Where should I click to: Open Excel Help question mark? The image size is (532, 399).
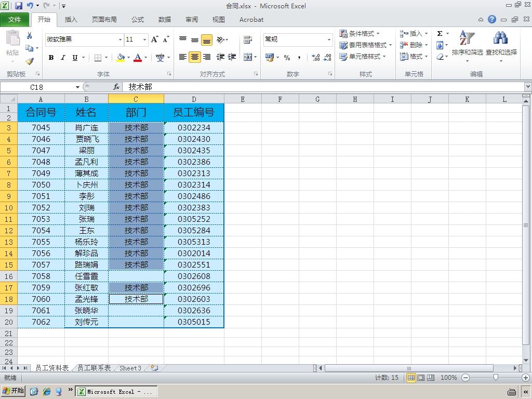[492, 19]
